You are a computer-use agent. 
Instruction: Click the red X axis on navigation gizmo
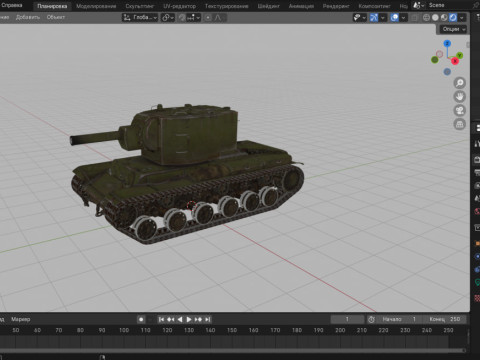click(x=455, y=61)
